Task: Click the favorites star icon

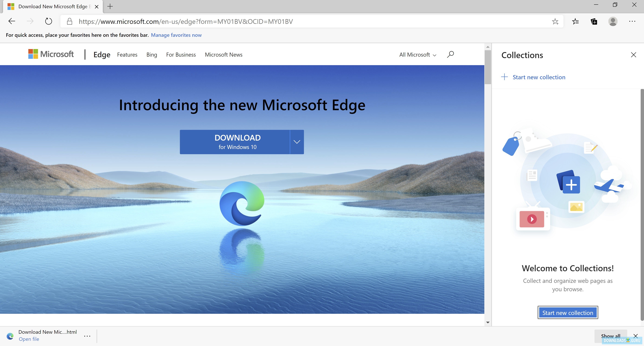Action: (x=555, y=21)
